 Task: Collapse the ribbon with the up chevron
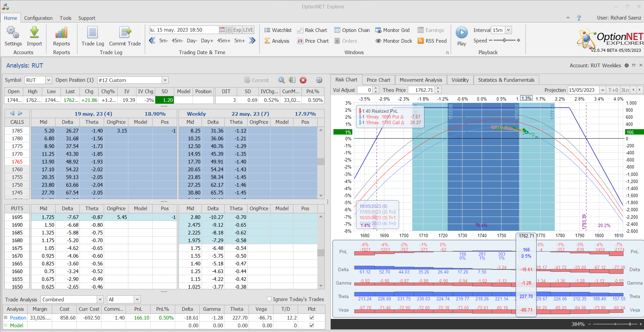point(568,18)
